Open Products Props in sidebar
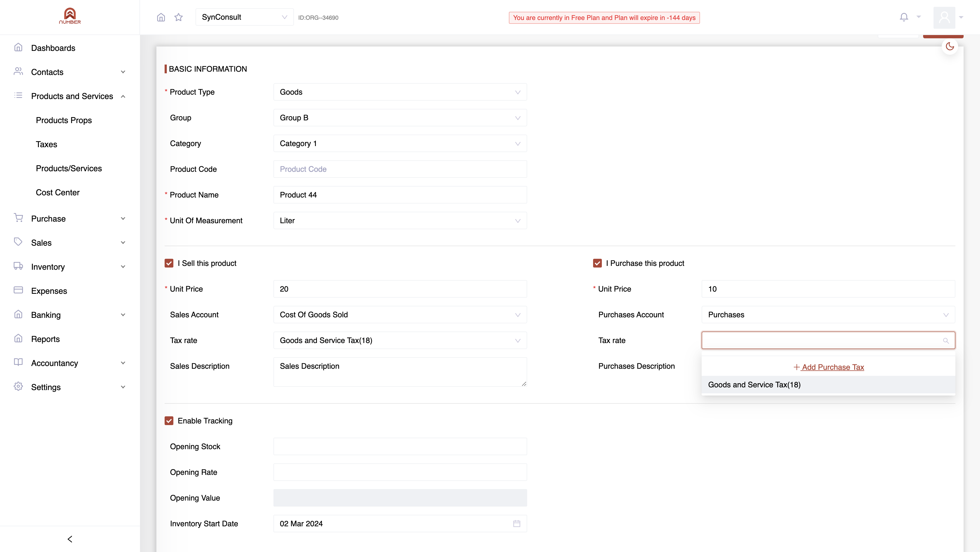 click(x=63, y=120)
